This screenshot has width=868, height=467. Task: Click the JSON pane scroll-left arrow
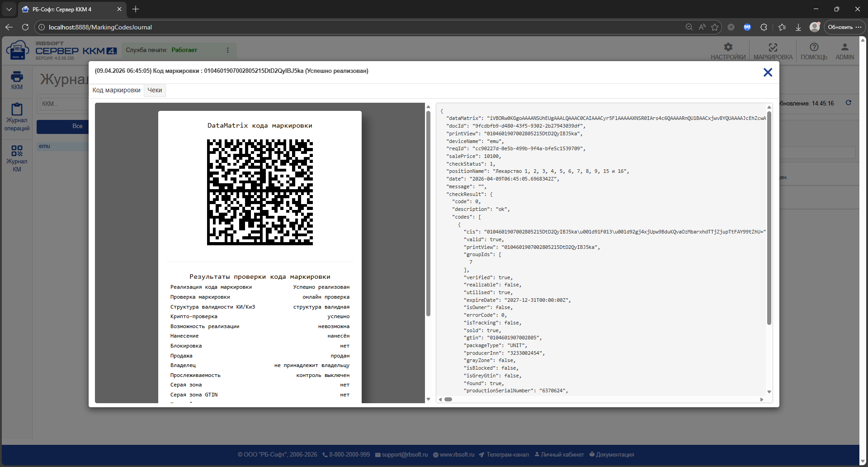[x=441, y=399]
